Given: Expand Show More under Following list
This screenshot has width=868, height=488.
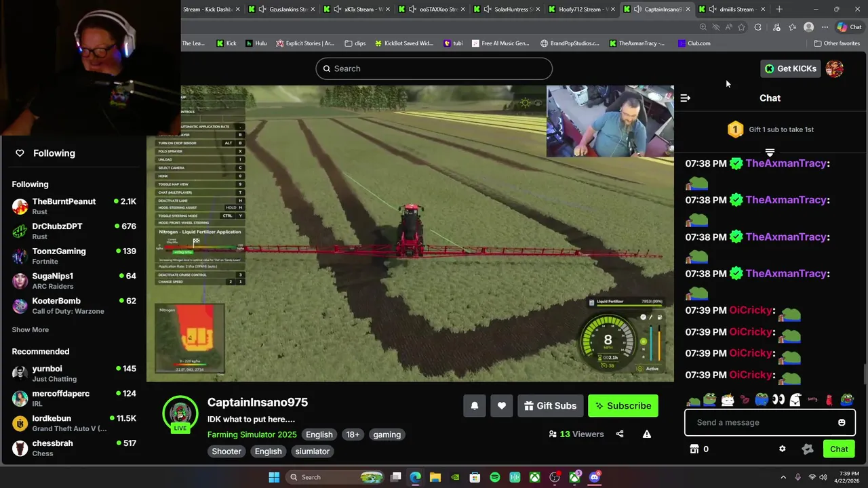Looking at the screenshot, I should click(31, 329).
